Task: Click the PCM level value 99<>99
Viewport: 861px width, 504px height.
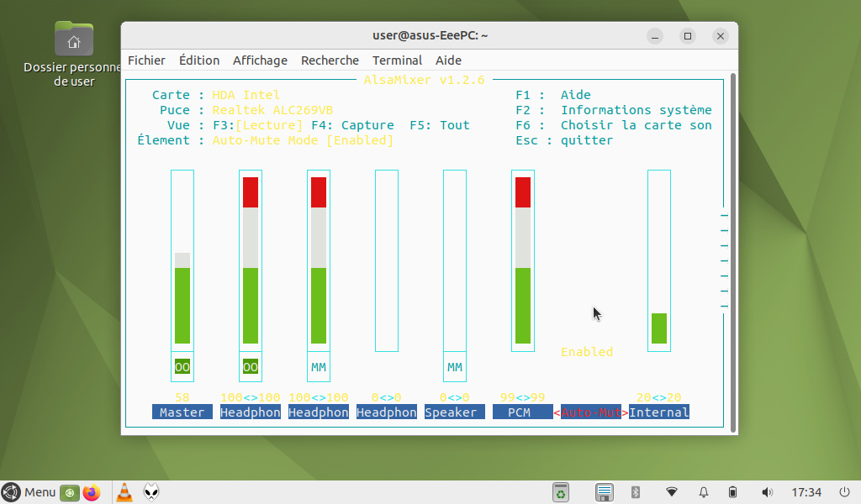Action: [x=523, y=397]
